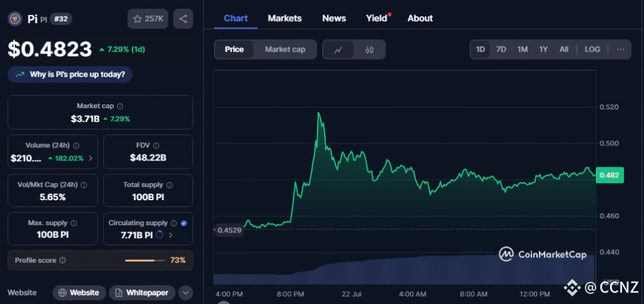Set chart range to 1M
This screenshot has height=304, width=644.
tap(523, 49)
